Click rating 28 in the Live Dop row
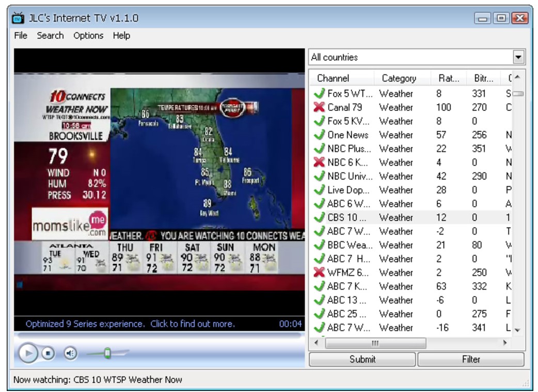 pos(441,190)
